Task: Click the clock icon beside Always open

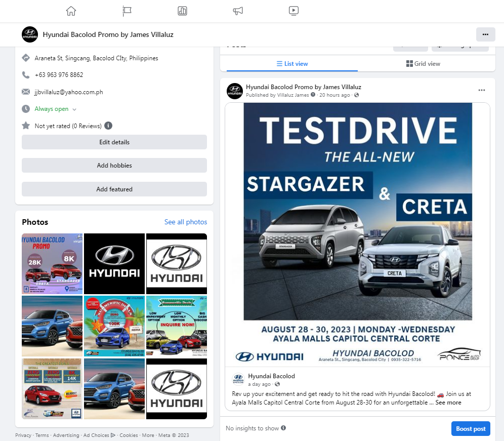Action: 26,109
